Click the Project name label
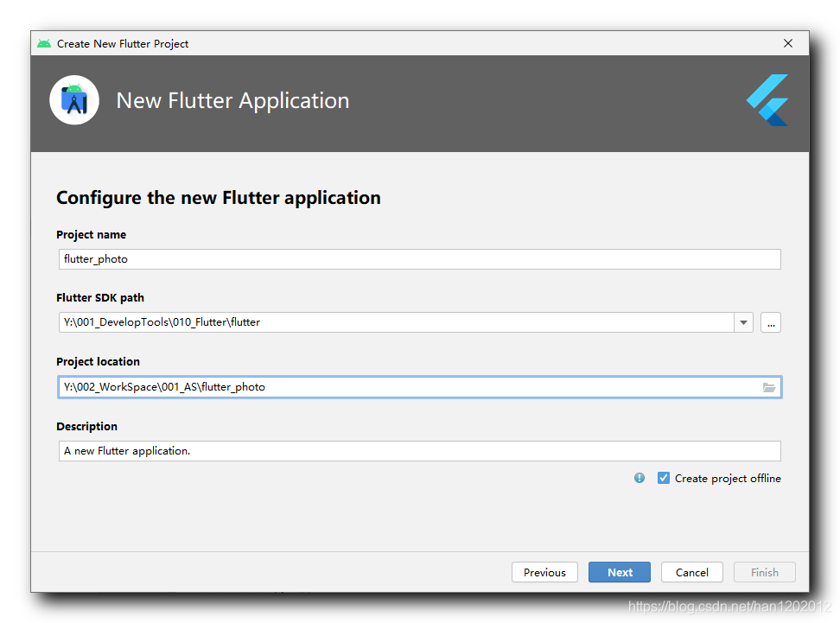 91,235
